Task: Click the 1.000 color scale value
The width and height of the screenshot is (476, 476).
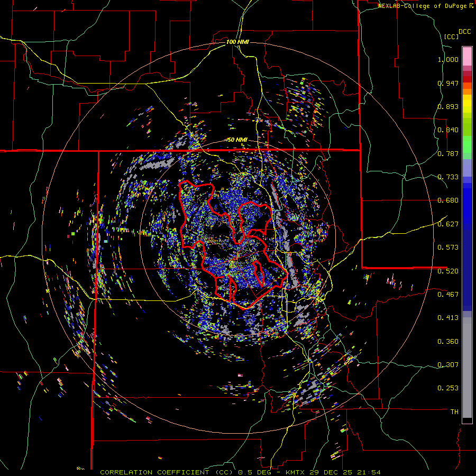Action: pyautogui.click(x=448, y=59)
